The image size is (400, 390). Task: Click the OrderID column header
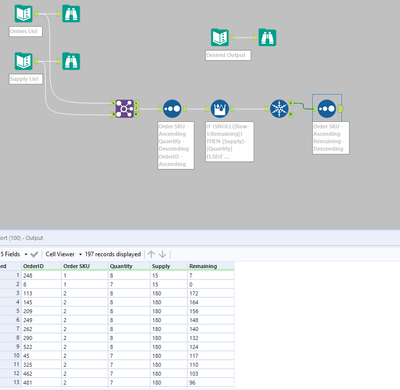tap(41, 266)
